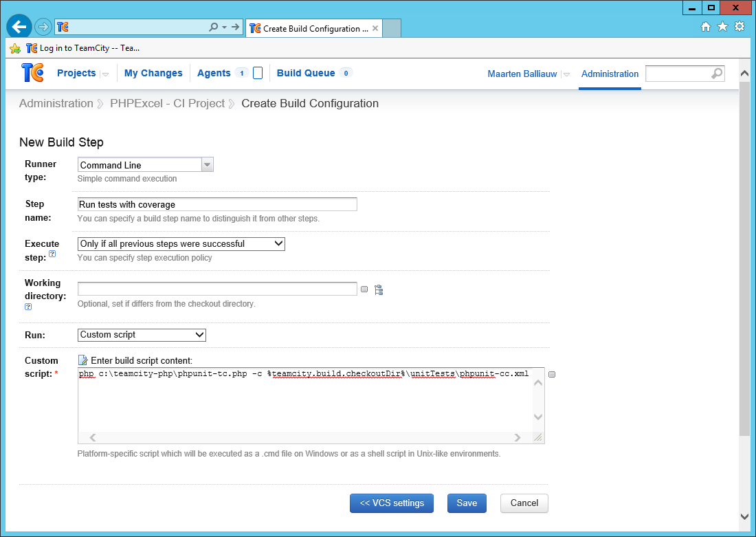Click the page's vertical scrollbar
The height and width of the screenshot is (537, 756).
tap(744, 275)
